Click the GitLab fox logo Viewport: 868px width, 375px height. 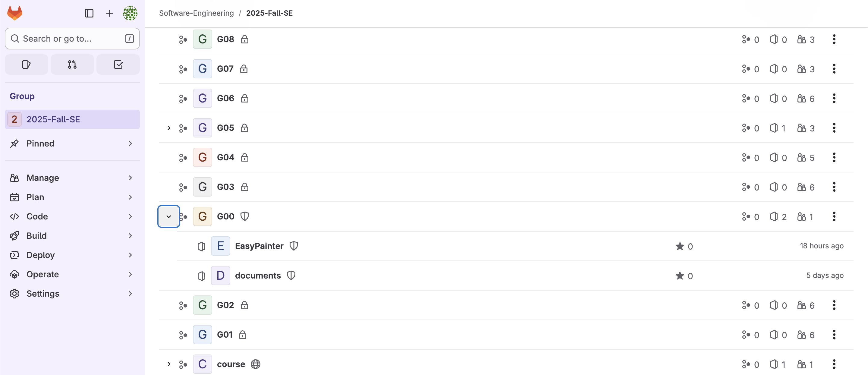[x=15, y=13]
